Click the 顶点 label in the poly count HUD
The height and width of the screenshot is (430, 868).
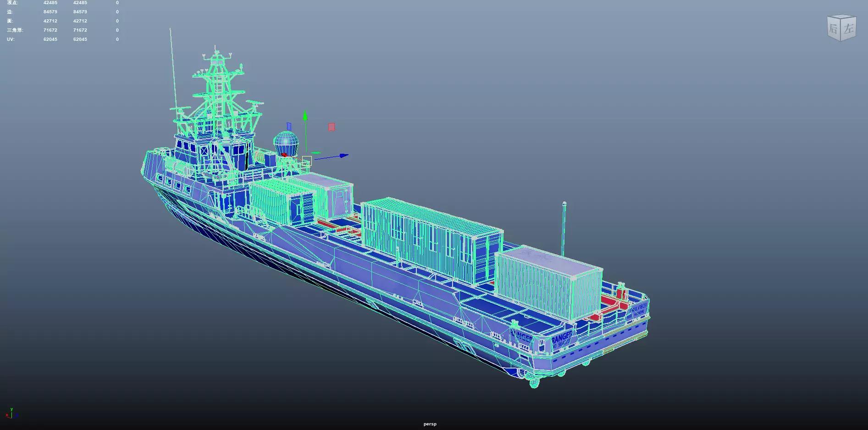pos(12,3)
